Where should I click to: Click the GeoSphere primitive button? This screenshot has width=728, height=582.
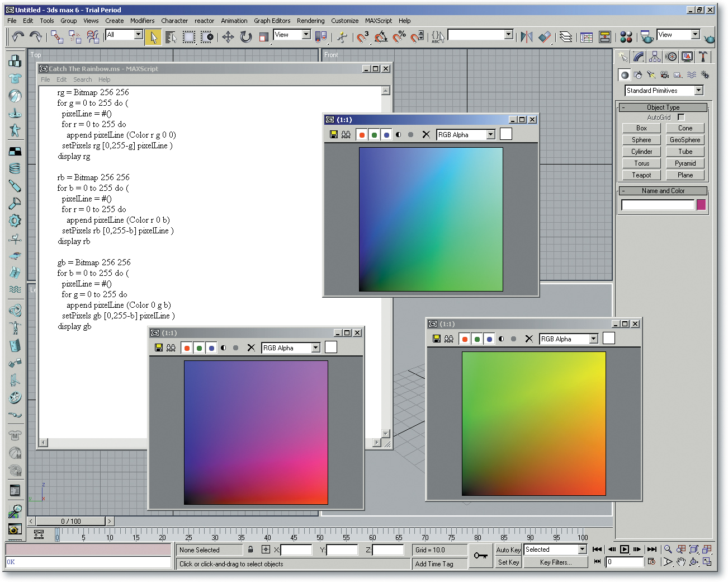click(x=685, y=140)
